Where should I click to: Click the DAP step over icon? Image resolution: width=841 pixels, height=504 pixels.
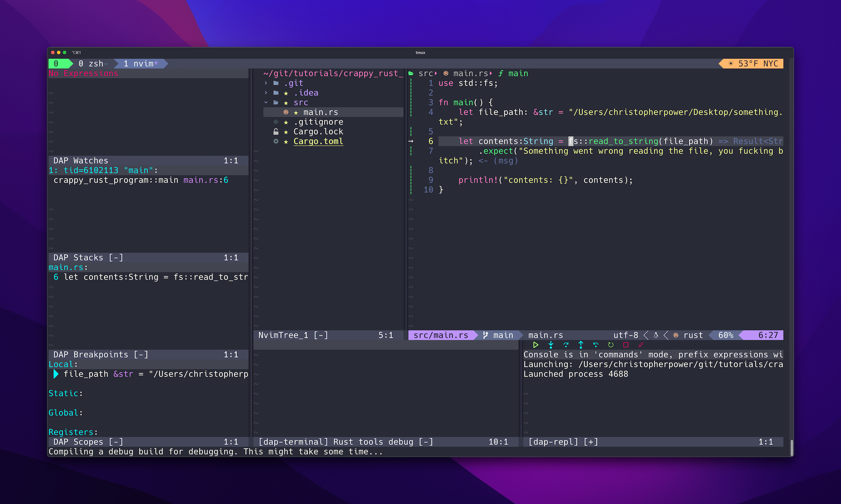(566, 345)
